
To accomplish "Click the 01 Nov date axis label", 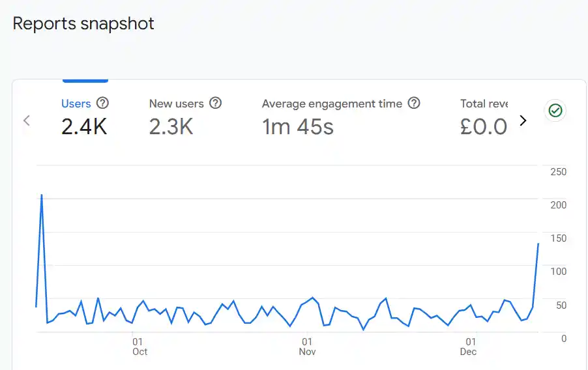I will pos(307,347).
